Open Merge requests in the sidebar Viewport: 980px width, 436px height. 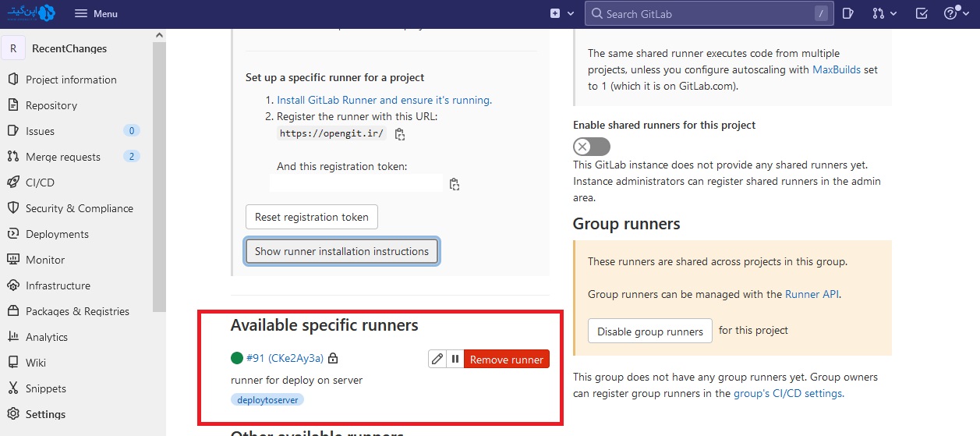click(x=62, y=157)
